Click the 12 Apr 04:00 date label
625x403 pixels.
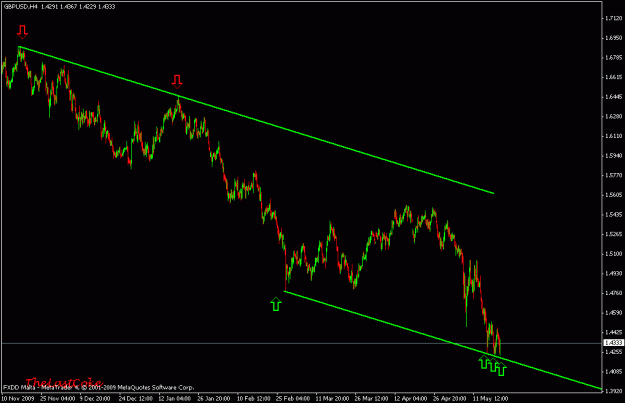pyautogui.click(x=411, y=399)
